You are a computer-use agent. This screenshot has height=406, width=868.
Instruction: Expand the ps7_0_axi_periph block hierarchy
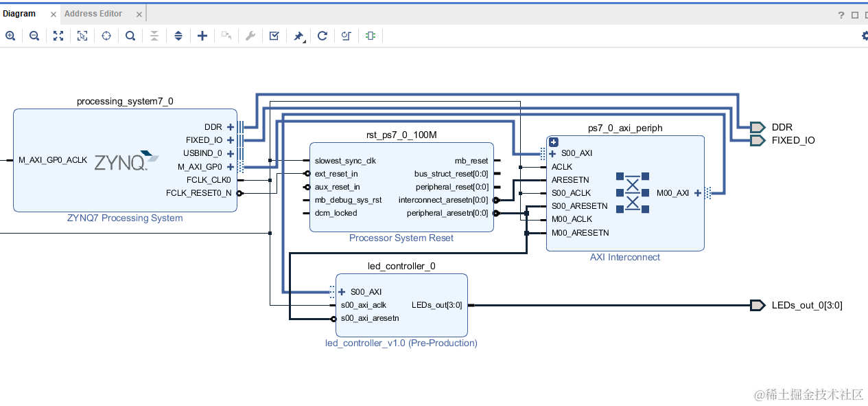(554, 142)
